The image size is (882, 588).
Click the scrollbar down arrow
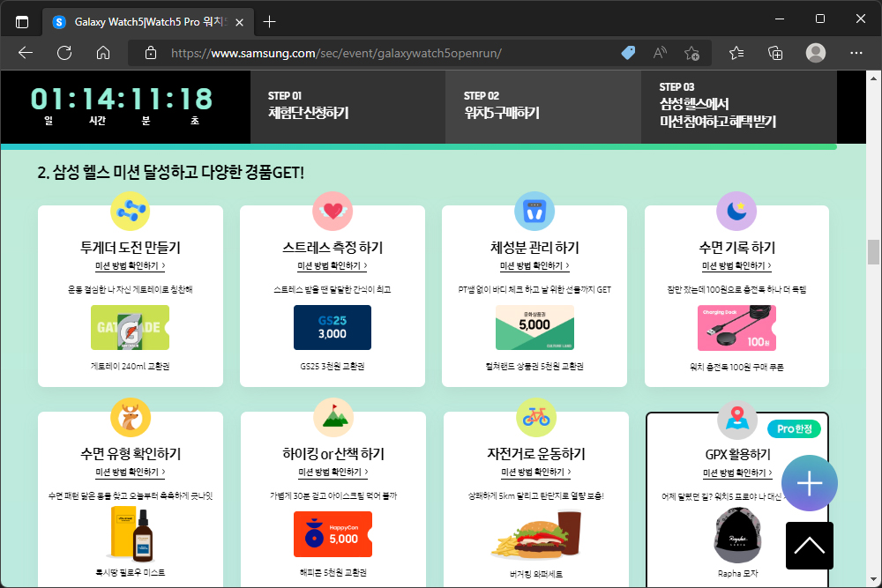point(873,579)
